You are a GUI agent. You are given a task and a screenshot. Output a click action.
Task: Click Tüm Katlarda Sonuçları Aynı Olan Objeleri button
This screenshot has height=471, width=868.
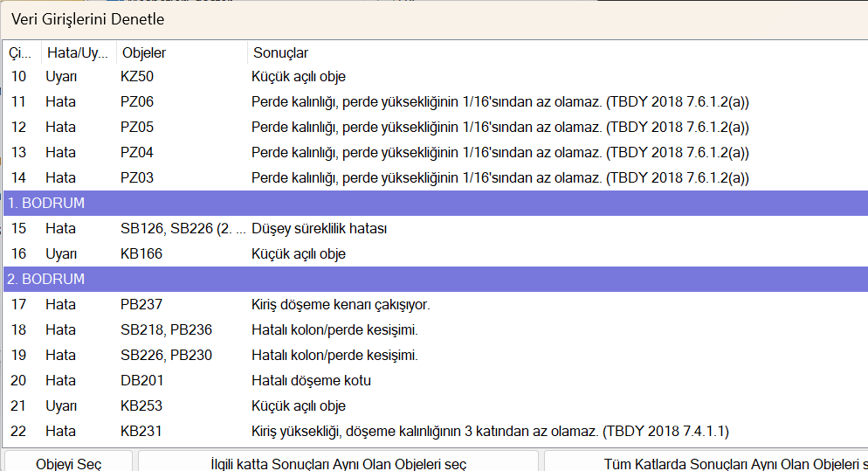click(705, 462)
